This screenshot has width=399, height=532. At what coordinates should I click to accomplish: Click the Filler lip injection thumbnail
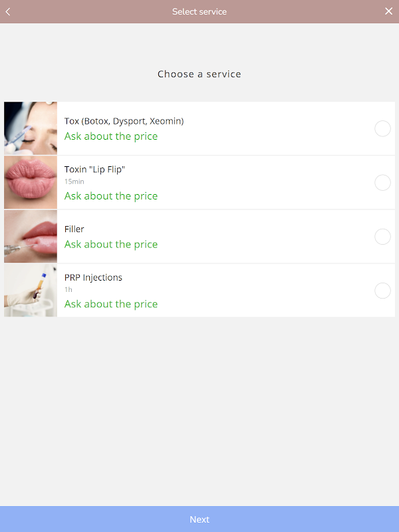[31, 237]
